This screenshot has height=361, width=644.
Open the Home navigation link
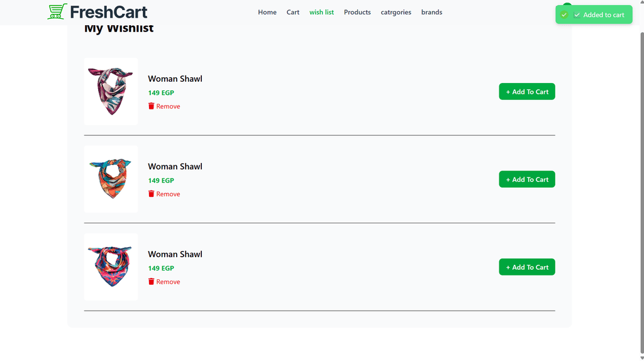pyautogui.click(x=267, y=12)
